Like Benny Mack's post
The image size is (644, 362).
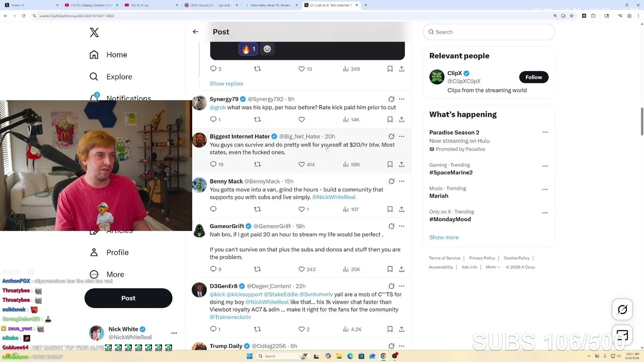pyautogui.click(x=301, y=209)
